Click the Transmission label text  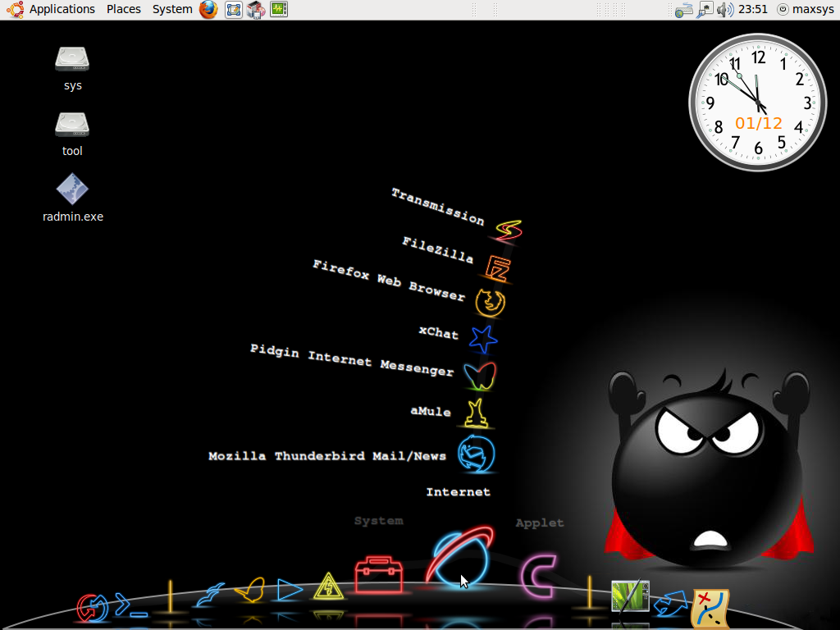click(x=438, y=206)
